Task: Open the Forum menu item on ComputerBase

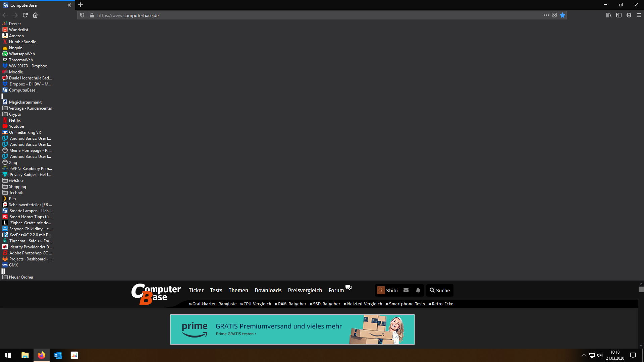Action: (336, 290)
